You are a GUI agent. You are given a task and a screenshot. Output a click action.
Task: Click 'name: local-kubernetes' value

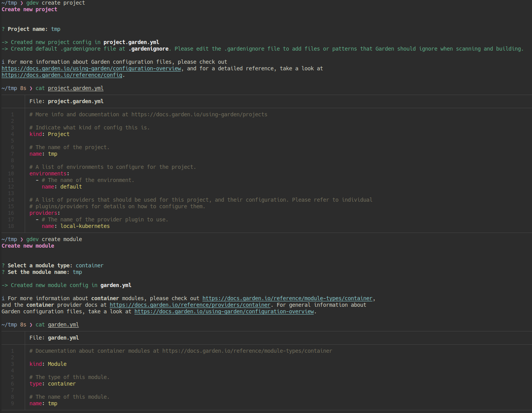(85, 226)
